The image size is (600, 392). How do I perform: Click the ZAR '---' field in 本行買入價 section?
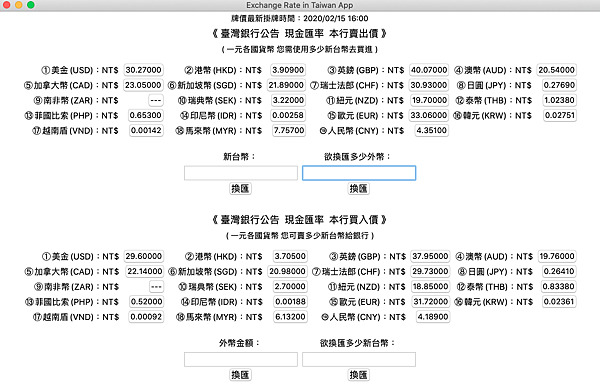click(x=156, y=286)
